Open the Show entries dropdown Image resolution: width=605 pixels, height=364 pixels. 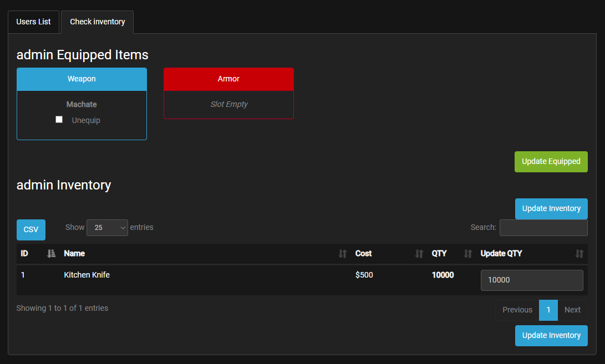click(x=107, y=228)
